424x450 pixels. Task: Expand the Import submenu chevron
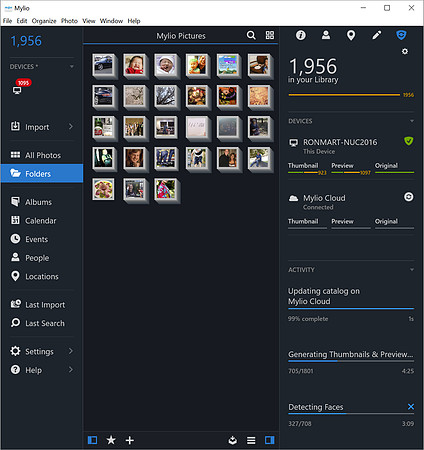pos(71,126)
